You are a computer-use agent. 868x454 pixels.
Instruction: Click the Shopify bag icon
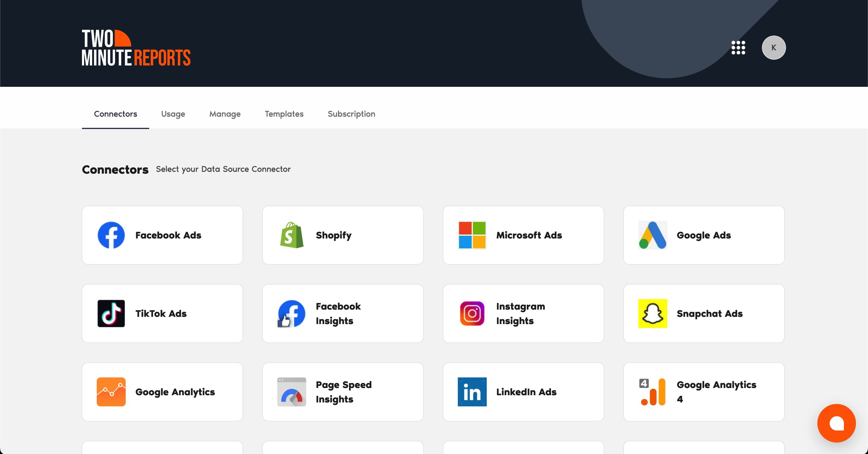point(292,235)
